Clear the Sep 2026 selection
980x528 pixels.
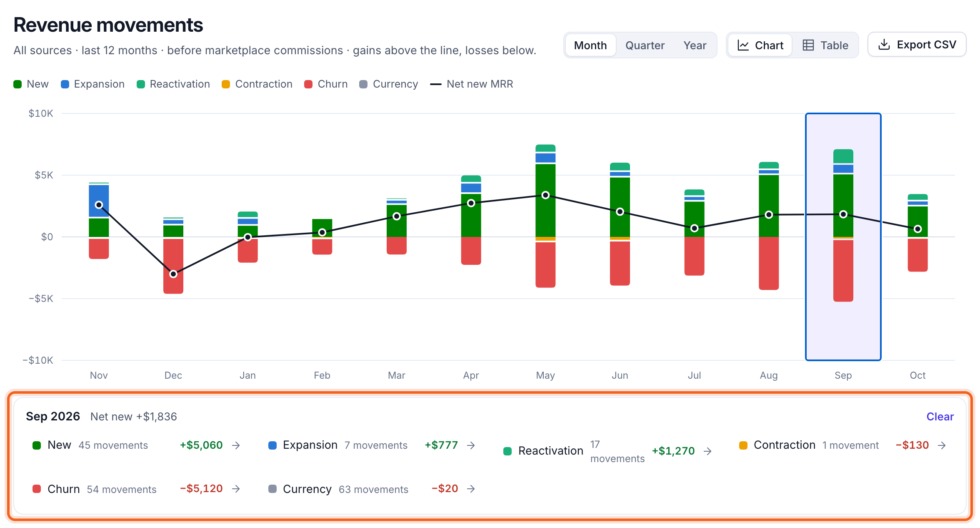[x=940, y=417]
